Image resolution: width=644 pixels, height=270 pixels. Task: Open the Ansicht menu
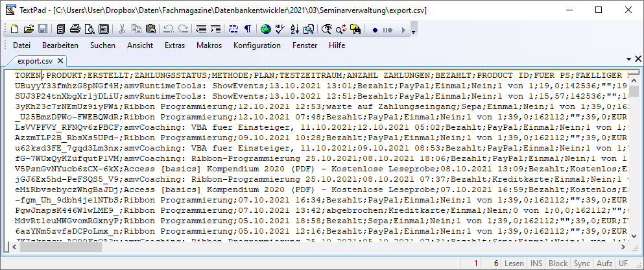140,45
